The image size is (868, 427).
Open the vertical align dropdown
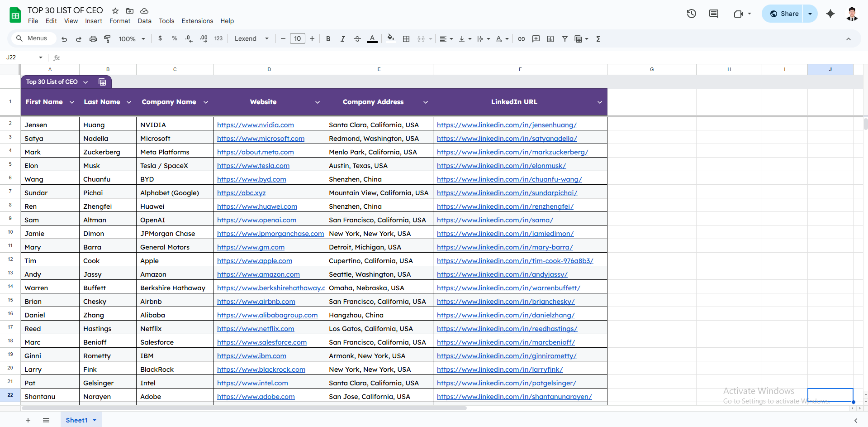465,39
